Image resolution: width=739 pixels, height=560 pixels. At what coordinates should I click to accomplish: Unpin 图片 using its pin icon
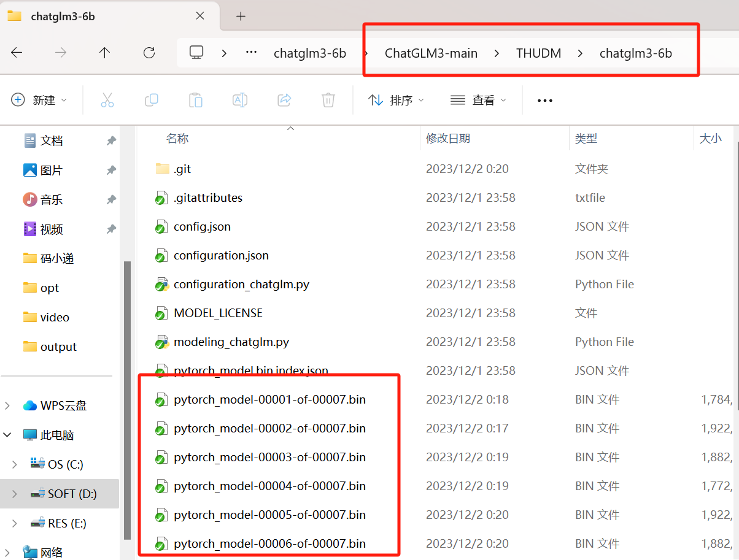pos(111,170)
